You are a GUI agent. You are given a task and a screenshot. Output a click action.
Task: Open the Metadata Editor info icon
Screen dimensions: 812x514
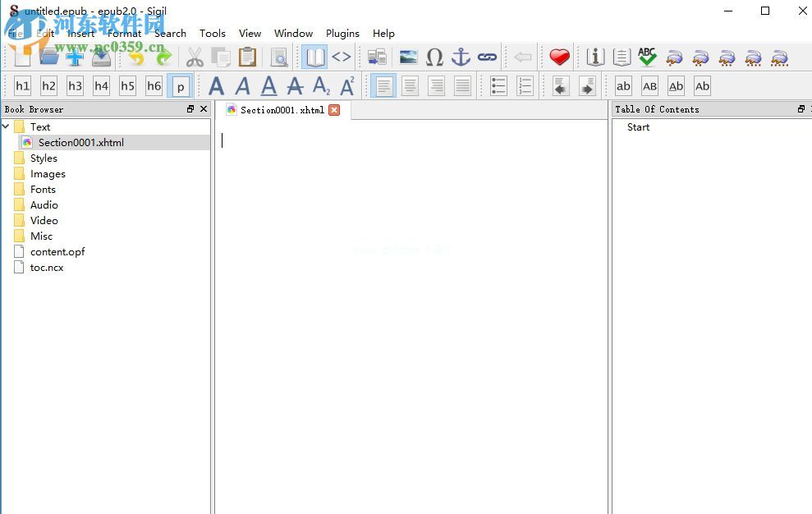(x=596, y=57)
